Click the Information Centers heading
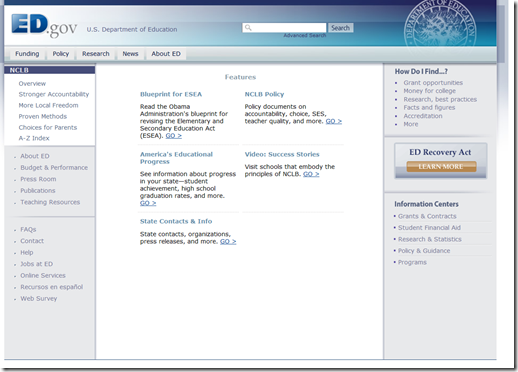Screen dimensions: 518x372 pyautogui.click(x=426, y=204)
